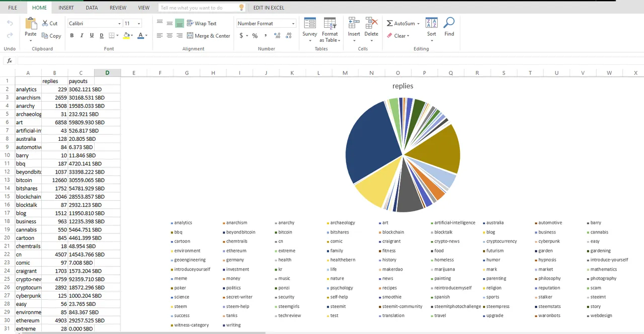Toggle the highlighted bottom align button
This screenshot has height=334, width=644.
click(180, 23)
